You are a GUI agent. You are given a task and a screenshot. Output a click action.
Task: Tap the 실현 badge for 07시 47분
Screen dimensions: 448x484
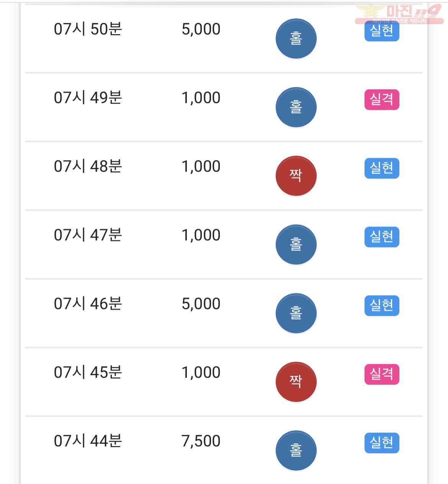[382, 237]
